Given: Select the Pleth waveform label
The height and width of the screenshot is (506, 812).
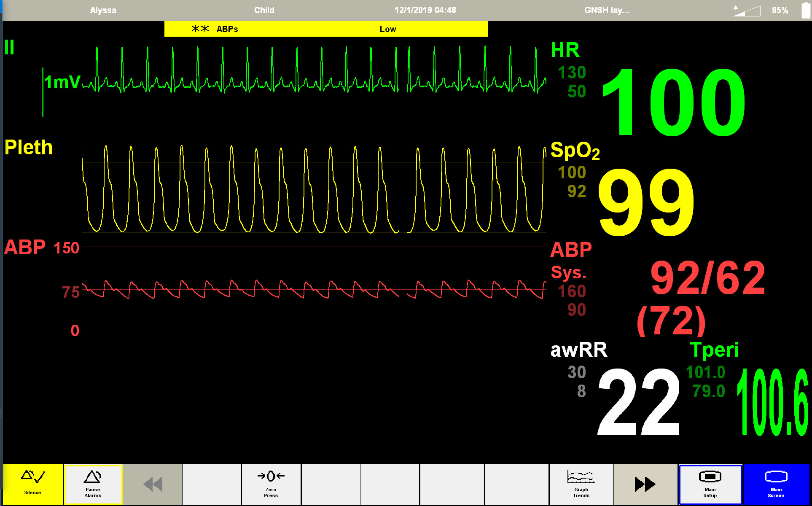Looking at the screenshot, I should click(x=29, y=148).
